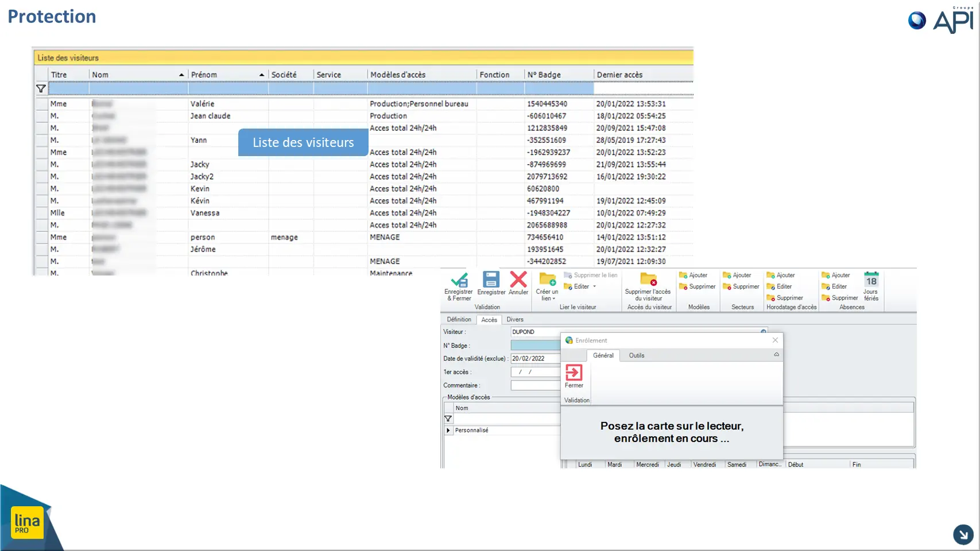Close the Enrôlement dialog with the X
The image size is (980, 551).
(775, 340)
